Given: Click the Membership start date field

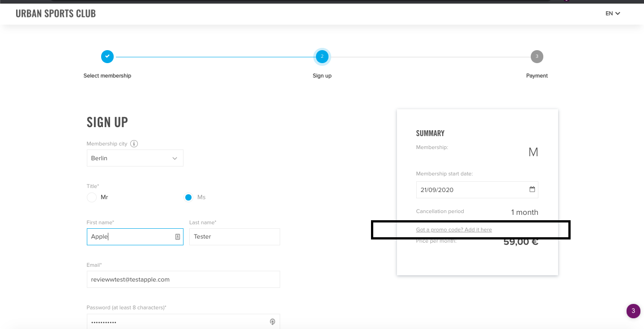Looking at the screenshot, I should click(x=477, y=190).
